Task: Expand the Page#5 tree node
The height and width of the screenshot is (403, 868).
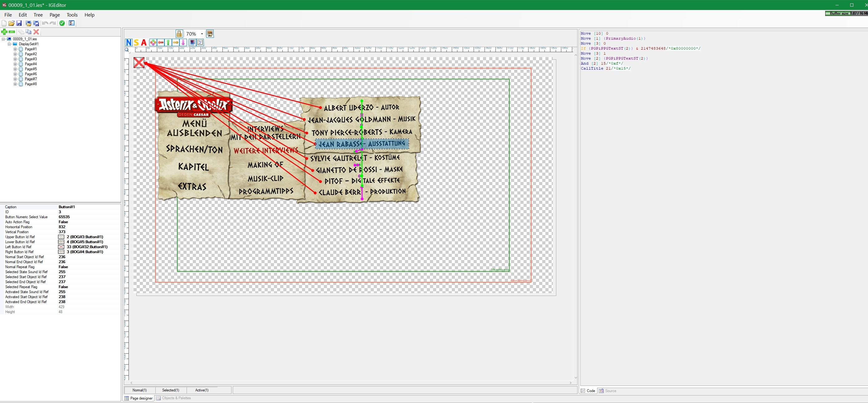Action: tap(15, 69)
